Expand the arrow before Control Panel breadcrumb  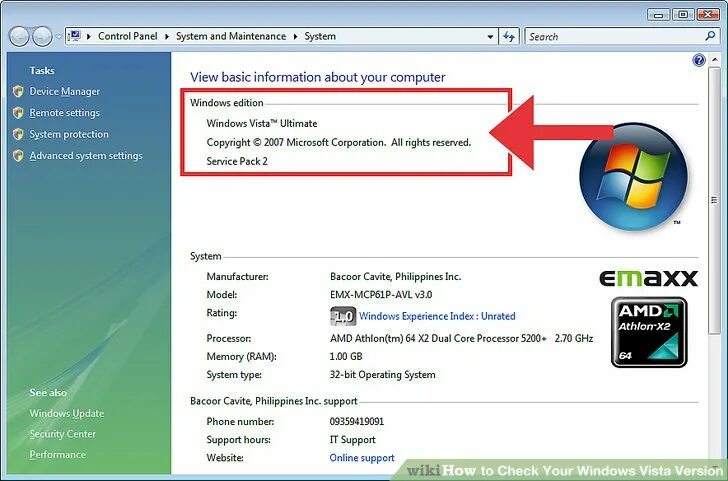[89, 36]
